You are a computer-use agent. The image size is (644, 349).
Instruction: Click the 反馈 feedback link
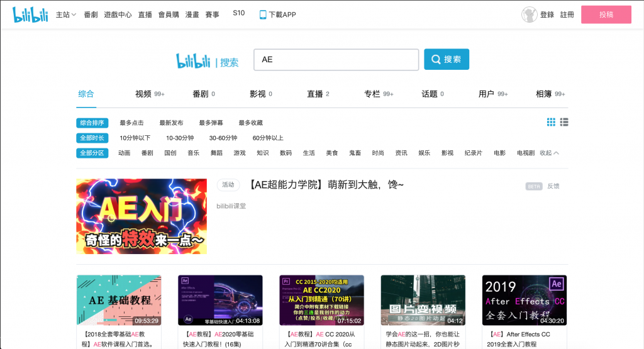point(553,186)
